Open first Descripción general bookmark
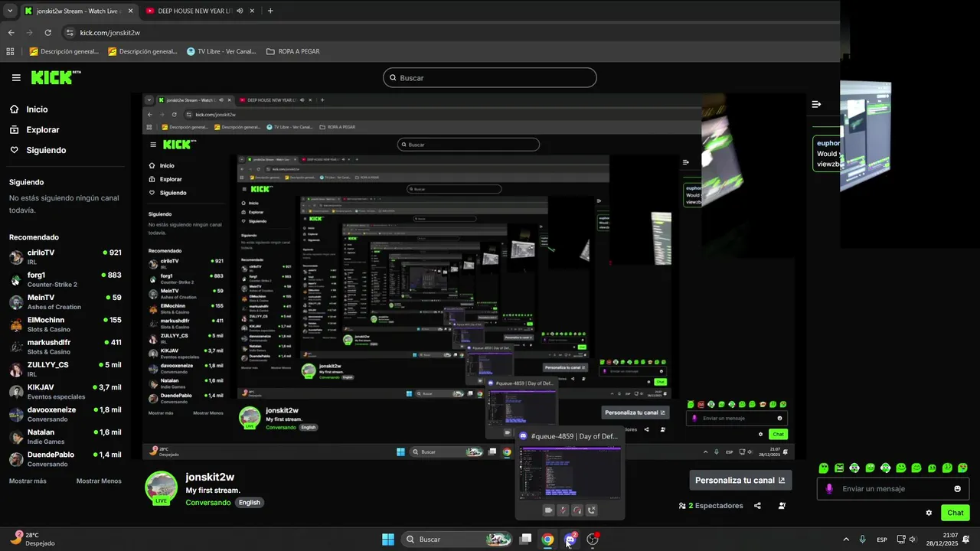The height and width of the screenshot is (551, 980). click(x=64, y=51)
